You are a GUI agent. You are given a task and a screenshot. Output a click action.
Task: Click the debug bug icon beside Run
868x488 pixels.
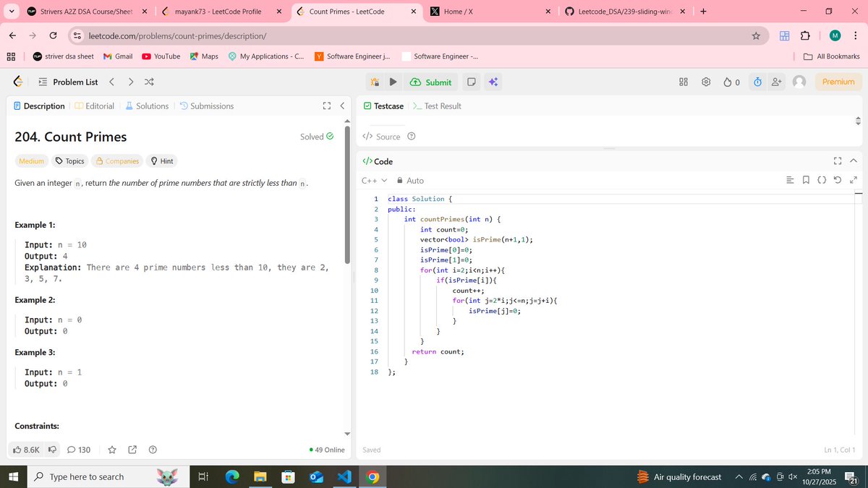[374, 82]
